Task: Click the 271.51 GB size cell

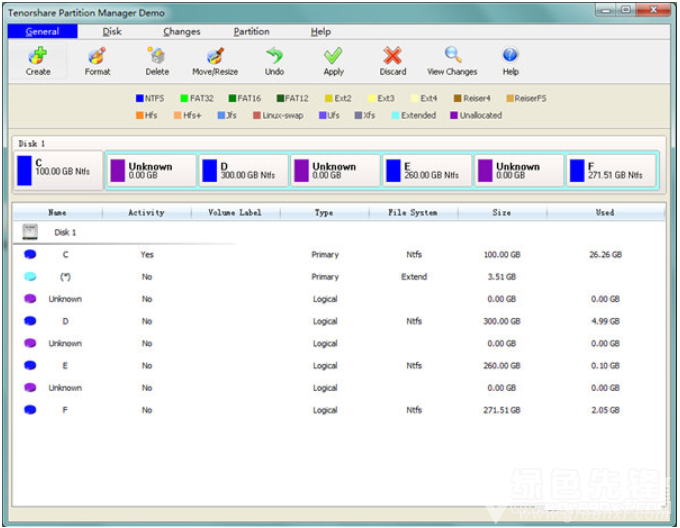Action: [502, 410]
